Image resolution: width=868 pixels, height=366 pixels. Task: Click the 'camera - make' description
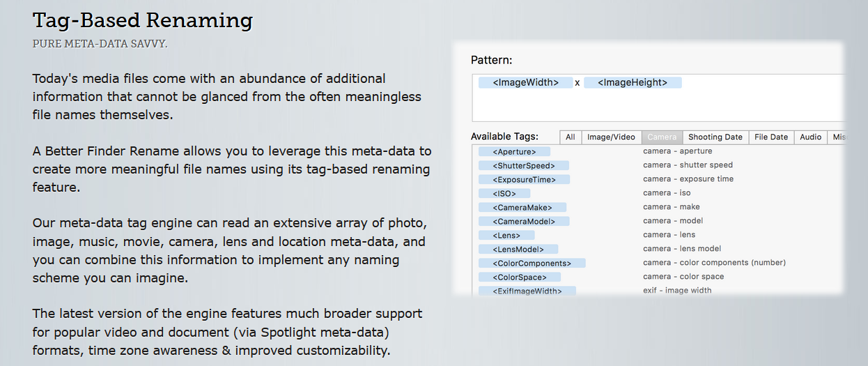click(671, 207)
